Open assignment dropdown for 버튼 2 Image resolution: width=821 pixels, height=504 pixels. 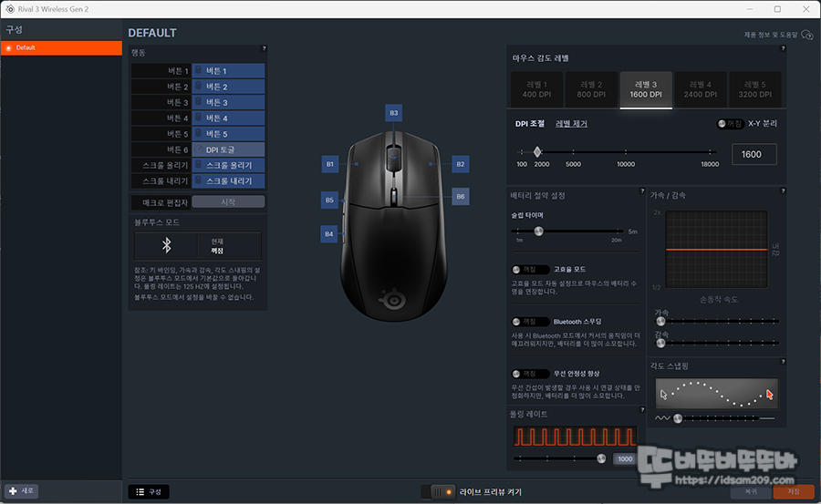pos(228,87)
